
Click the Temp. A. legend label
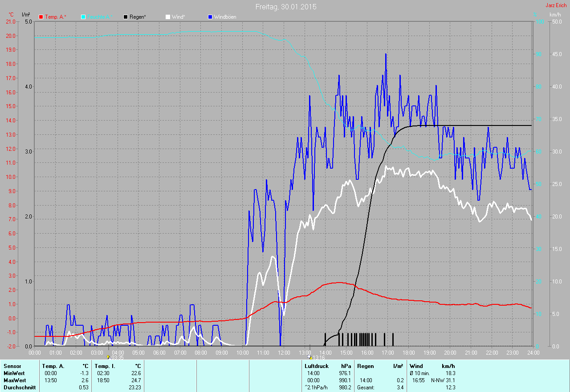[55, 17]
